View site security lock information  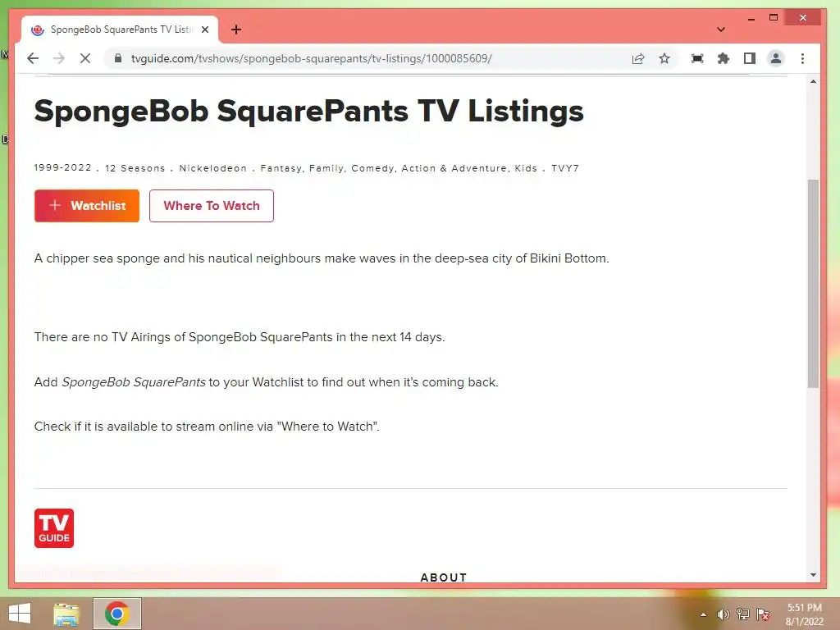pyautogui.click(x=118, y=58)
